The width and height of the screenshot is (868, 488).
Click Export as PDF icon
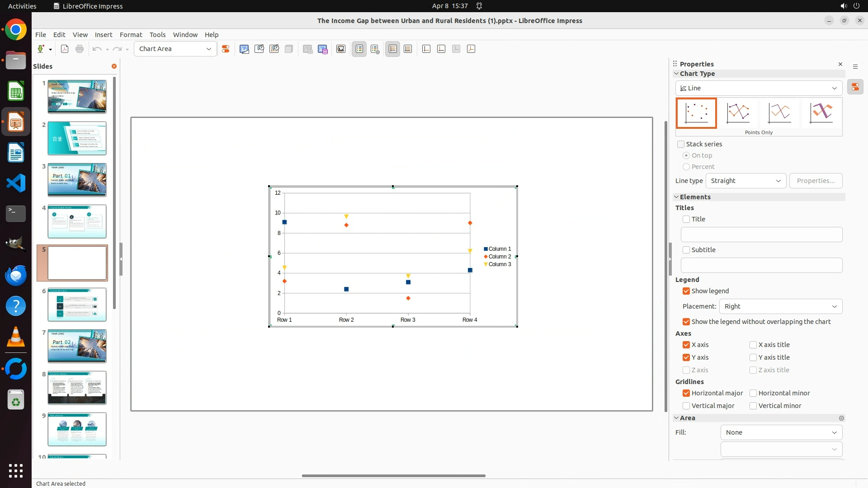tap(65, 49)
